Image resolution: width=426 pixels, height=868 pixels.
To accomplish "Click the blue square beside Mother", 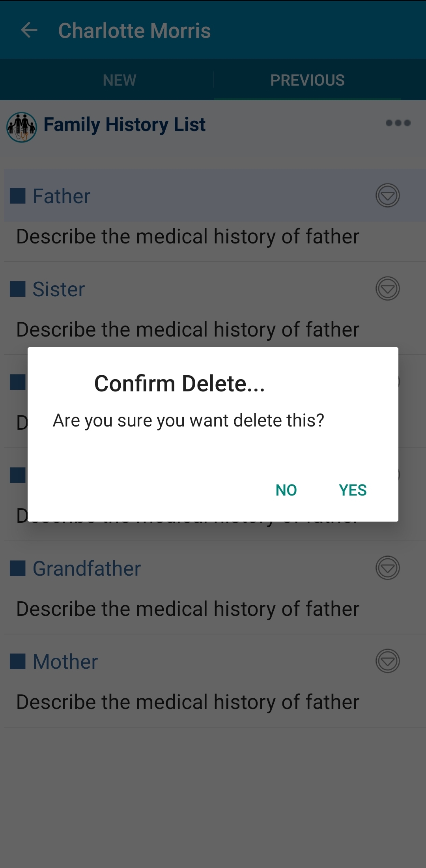I will (x=18, y=661).
